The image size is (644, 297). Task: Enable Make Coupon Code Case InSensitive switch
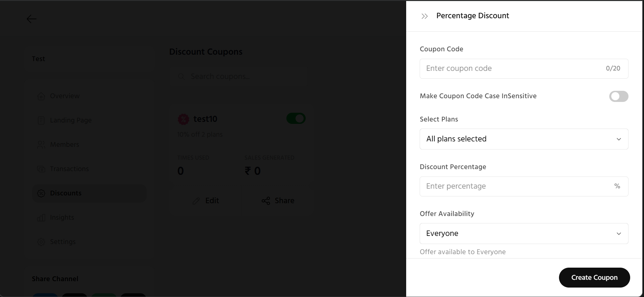(x=618, y=97)
